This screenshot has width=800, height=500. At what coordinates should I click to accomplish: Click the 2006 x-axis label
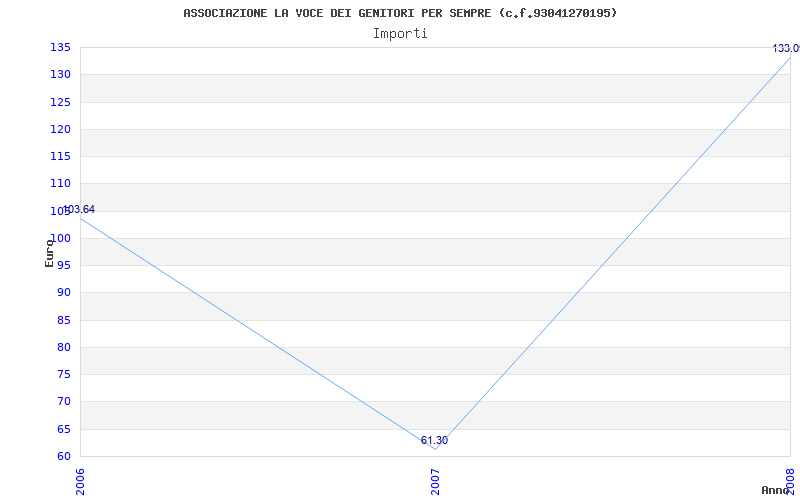coord(80,481)
